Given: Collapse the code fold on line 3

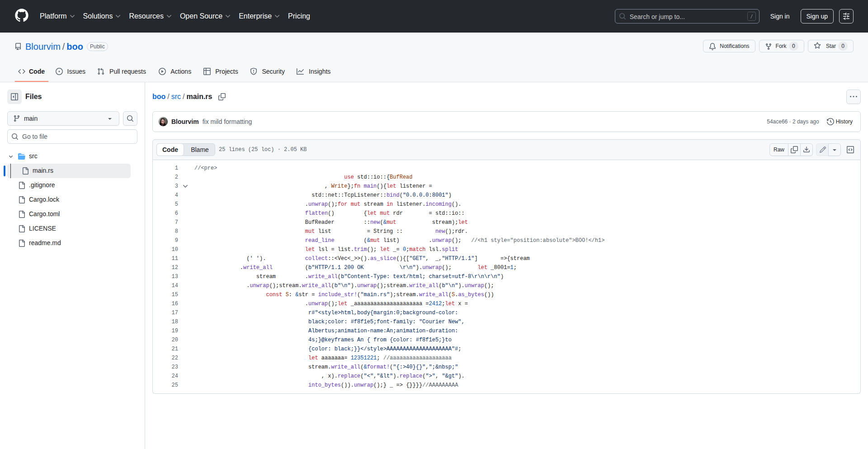Looking at the screenshot, I should tap(185, 186).
